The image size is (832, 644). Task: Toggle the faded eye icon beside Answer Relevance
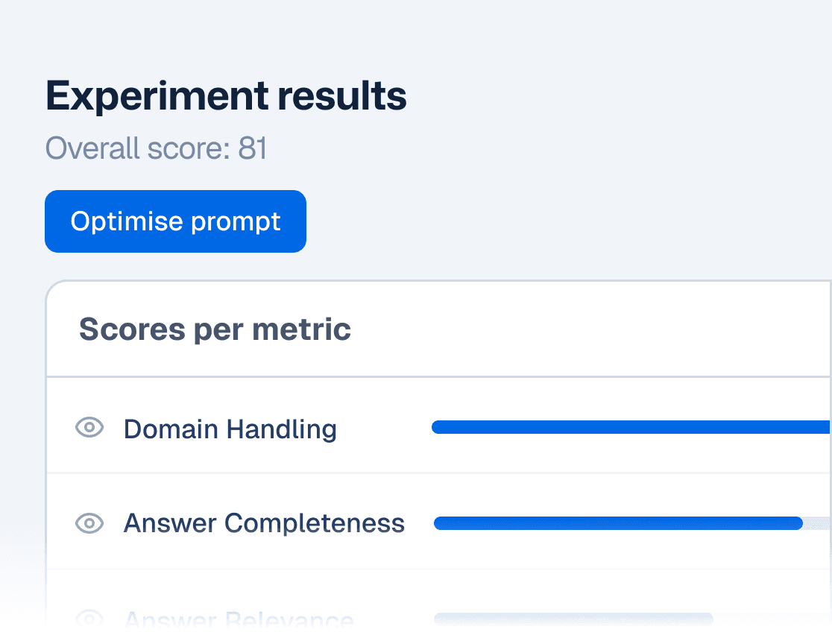click(x=89, y=618)
